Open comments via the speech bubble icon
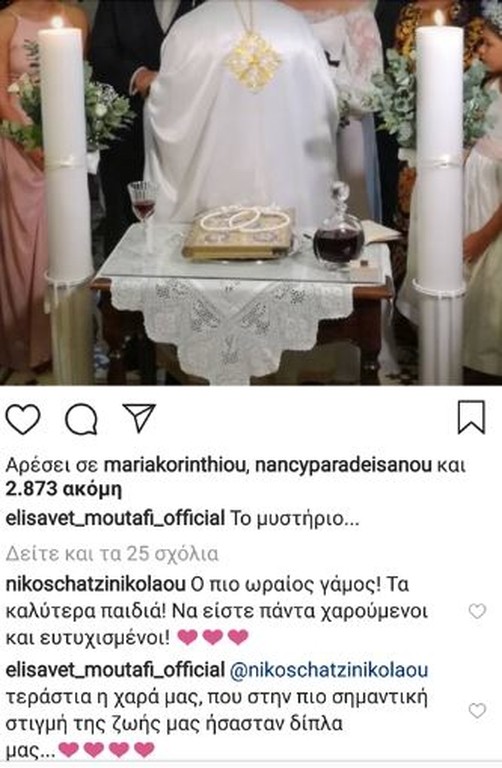 click(81, 419)
